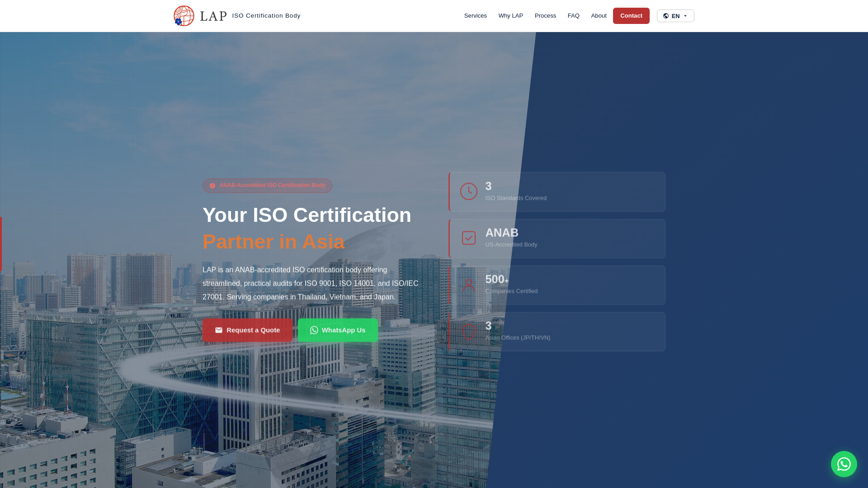Screen dimensions: 868x488
Task: Click the ANAB statistic title
Action: (502, 233)
